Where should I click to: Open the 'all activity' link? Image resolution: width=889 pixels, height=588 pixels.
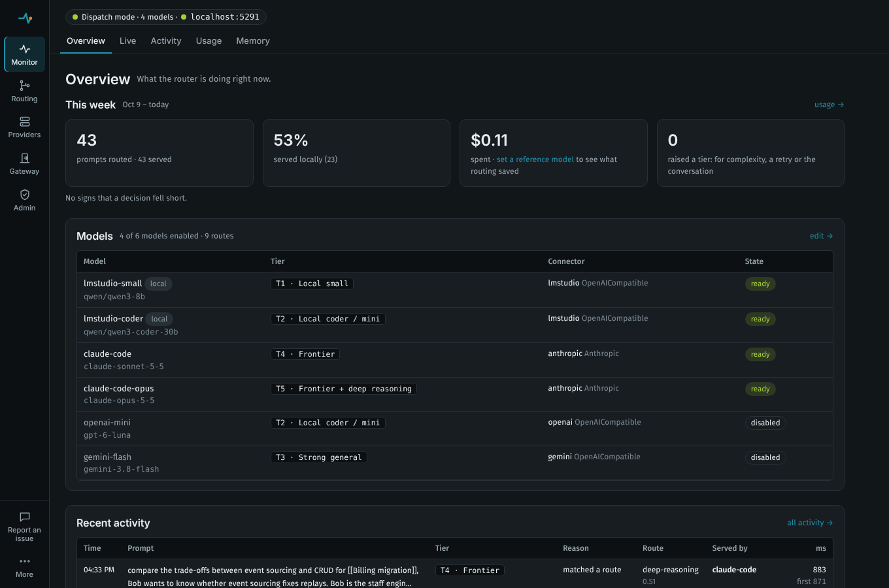[810, 523]
